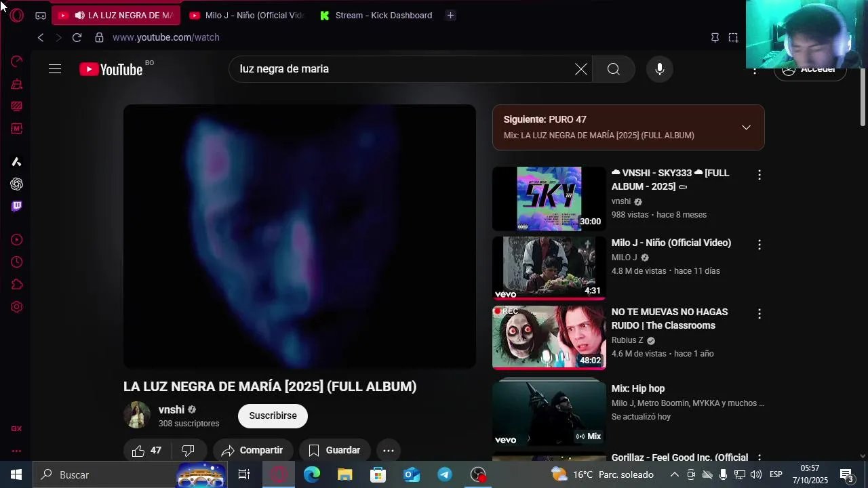Open the Rubius Z Classrooms thumbnail
The height and width of the screenshot is (488, 868).
point(549,337)
